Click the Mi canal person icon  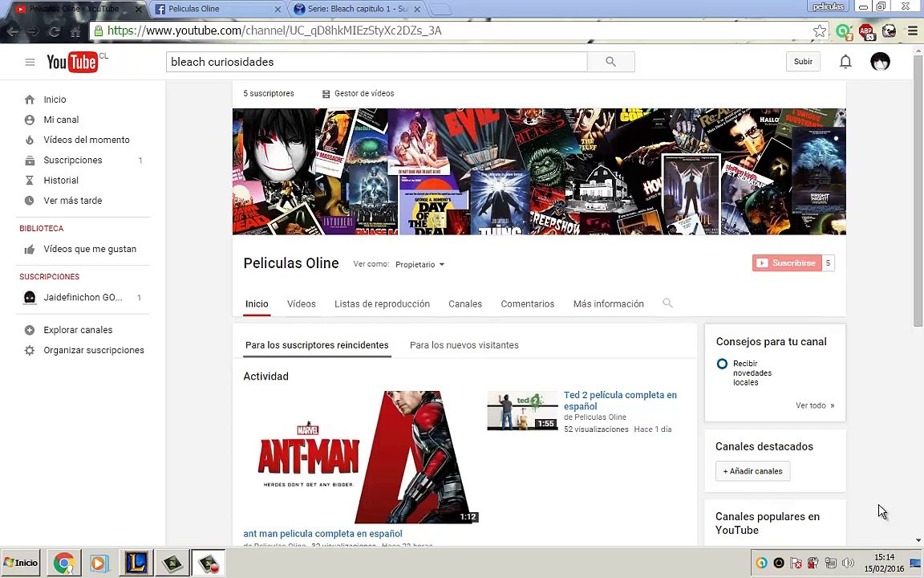click(30, 120)
